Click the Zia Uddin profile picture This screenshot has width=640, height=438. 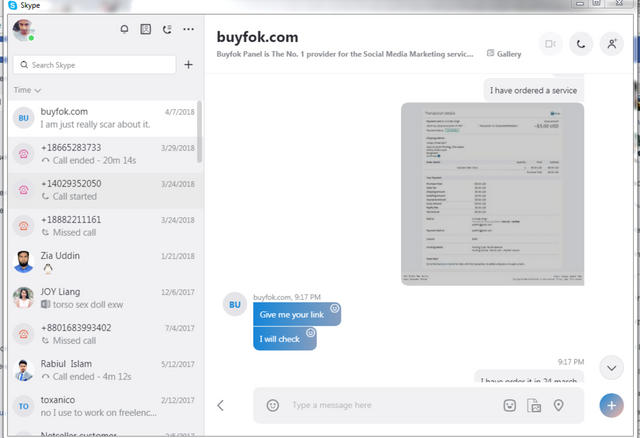23,262
